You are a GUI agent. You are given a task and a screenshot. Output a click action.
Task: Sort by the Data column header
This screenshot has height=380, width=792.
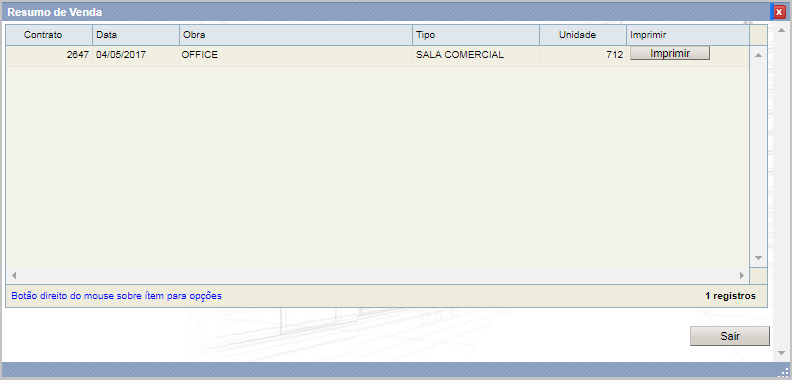click(x=136, y=35)
